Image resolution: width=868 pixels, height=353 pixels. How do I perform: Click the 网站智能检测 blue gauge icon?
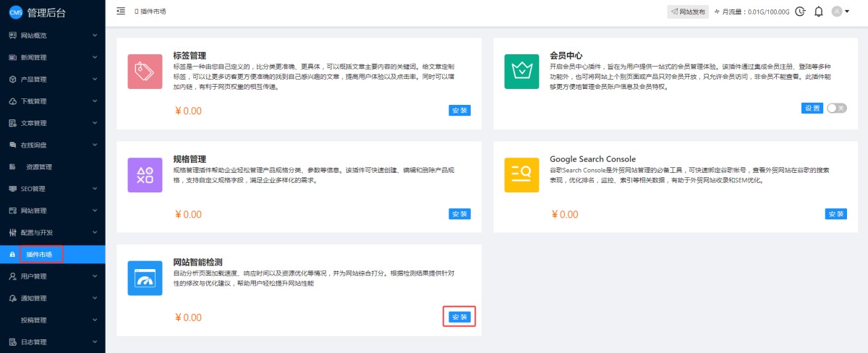(x=145, y=278)
